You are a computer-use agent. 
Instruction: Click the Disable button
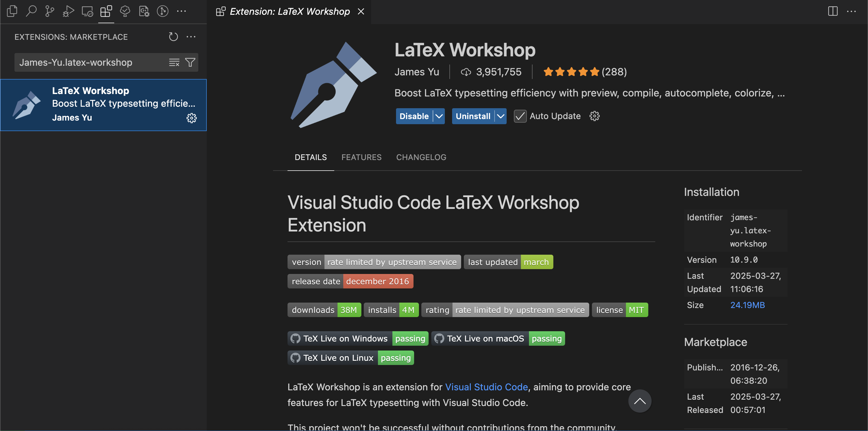414,116
